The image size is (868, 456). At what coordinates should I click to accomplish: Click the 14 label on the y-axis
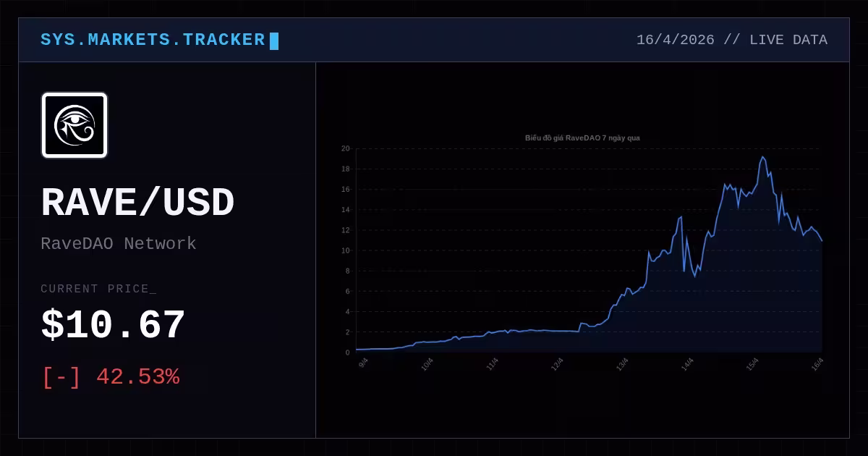click(346, 210)
